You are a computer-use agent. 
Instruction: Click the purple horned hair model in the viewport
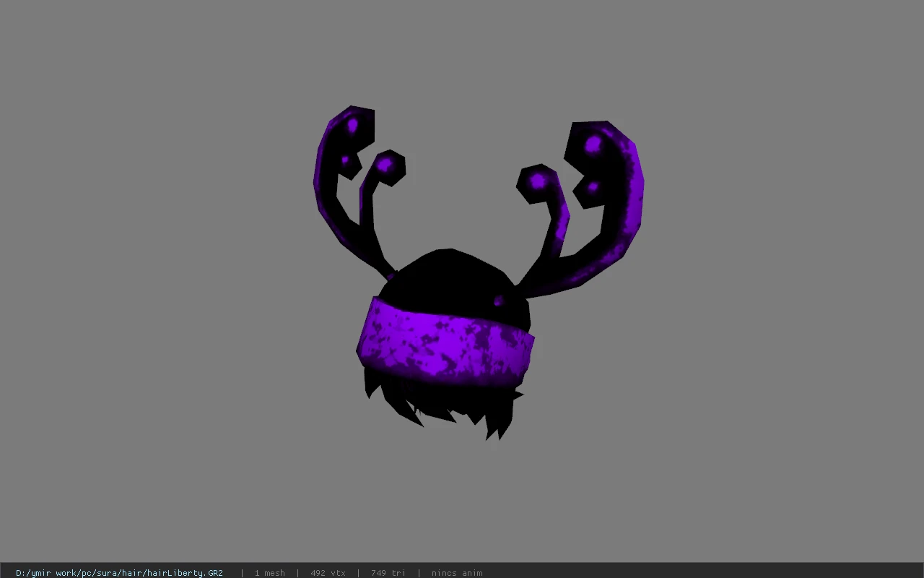(478, 273)
